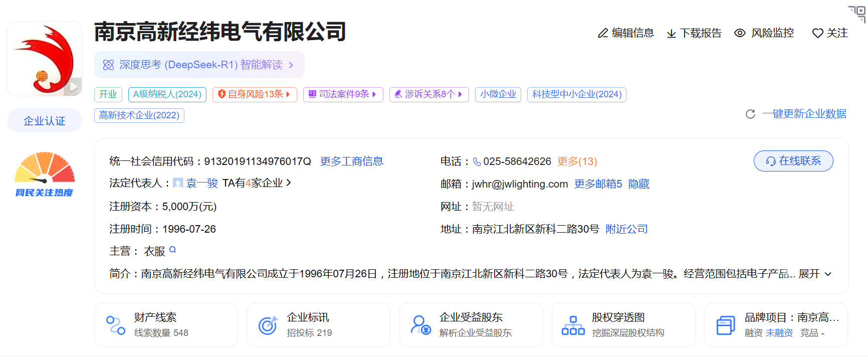
Task: Click the dropdown chevron after 展开
Action: [828, 274]
